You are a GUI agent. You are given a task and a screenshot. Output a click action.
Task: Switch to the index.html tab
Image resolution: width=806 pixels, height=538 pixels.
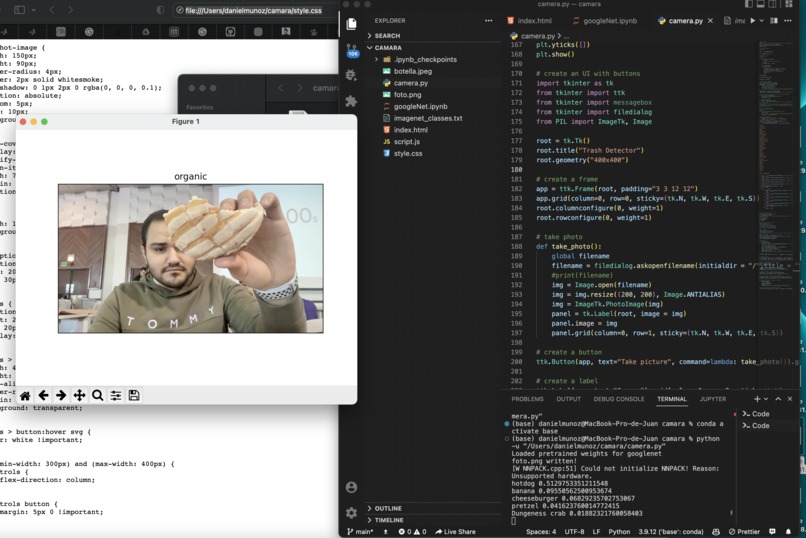pyautogui.click(x=529, y=21)
